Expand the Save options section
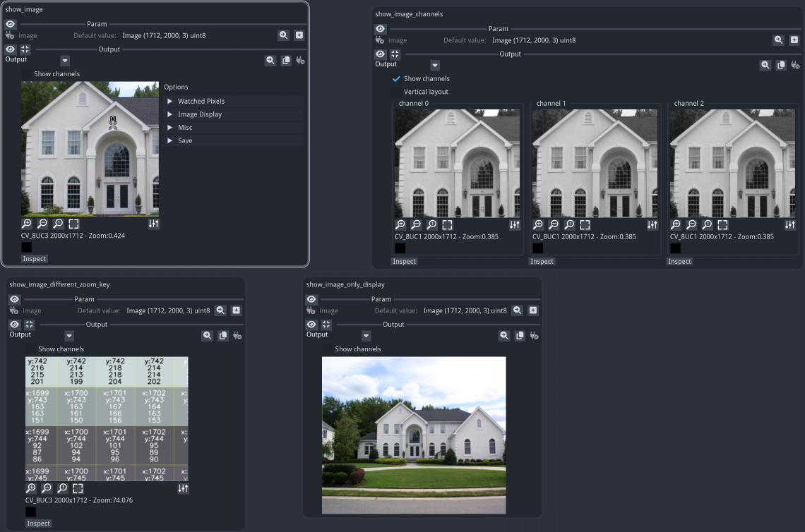This screenshot has height=532, width=805. tap(169, 141)
